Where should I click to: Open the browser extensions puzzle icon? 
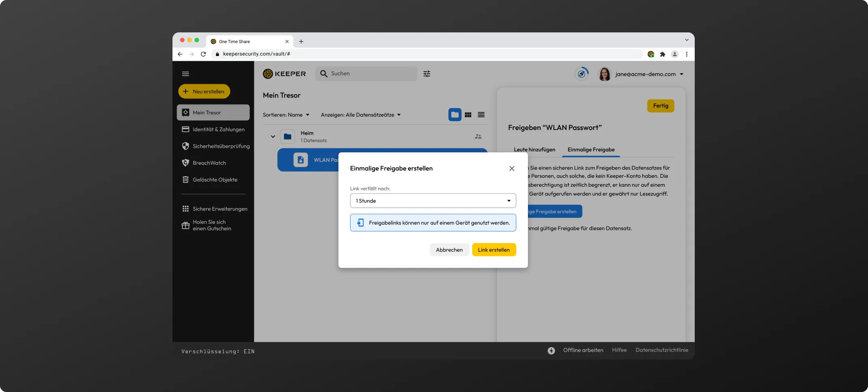point(663,54)
